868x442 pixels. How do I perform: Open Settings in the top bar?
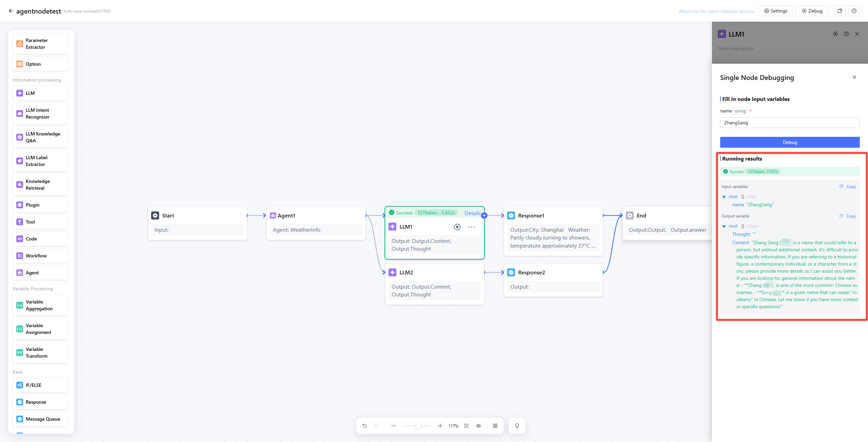[775, 11]
